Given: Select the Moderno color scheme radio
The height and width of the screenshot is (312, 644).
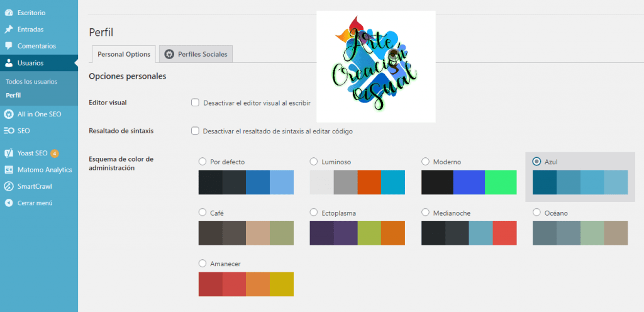Looking at the screenshot, I should click(426, 162).
